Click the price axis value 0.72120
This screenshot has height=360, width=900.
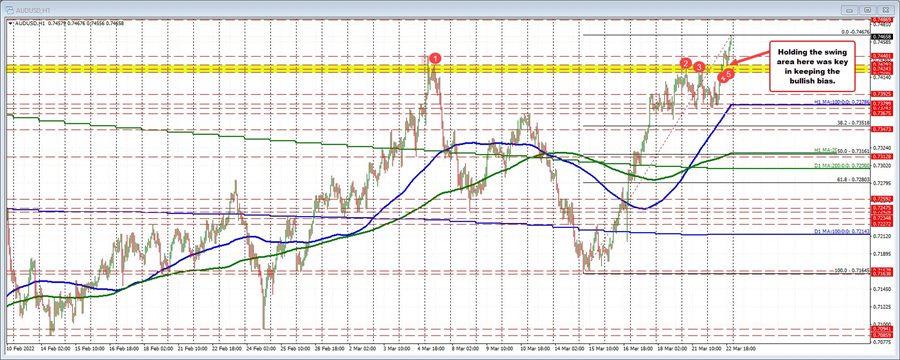(882, 235)
